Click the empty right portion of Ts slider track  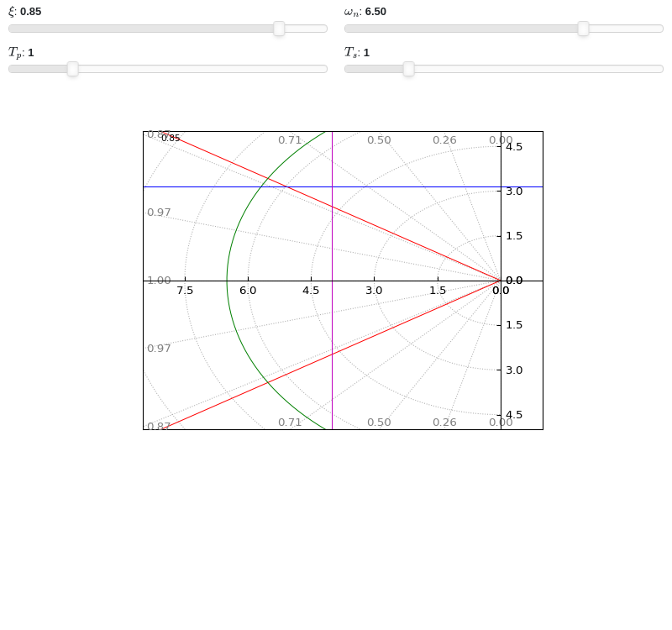coord(538,69)
